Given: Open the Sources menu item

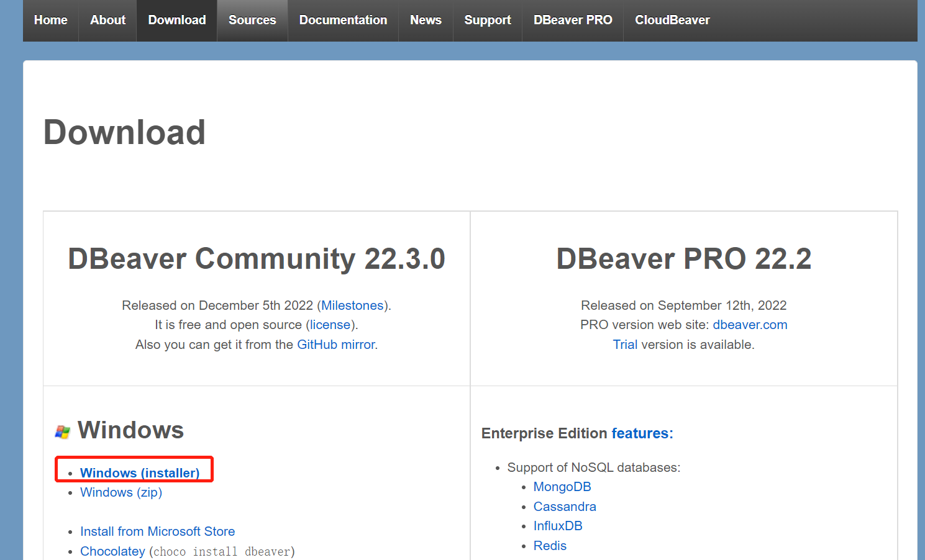Looking at the screenshot, I should (252, 20).
